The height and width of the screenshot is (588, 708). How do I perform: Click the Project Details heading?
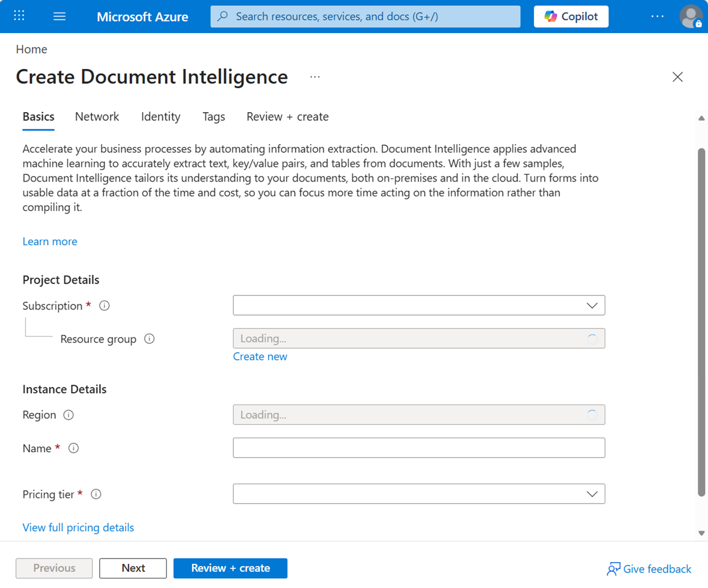click(x=61, y=280)
